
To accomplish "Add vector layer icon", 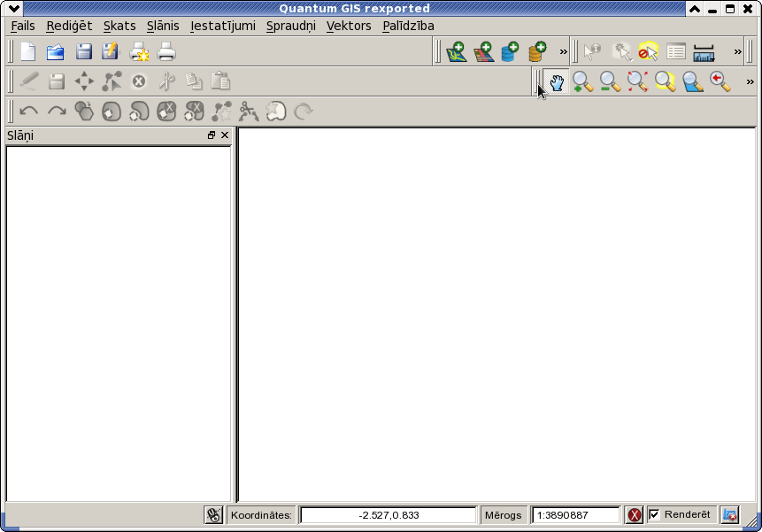I will pyautogui.click(x=457, y=51).
